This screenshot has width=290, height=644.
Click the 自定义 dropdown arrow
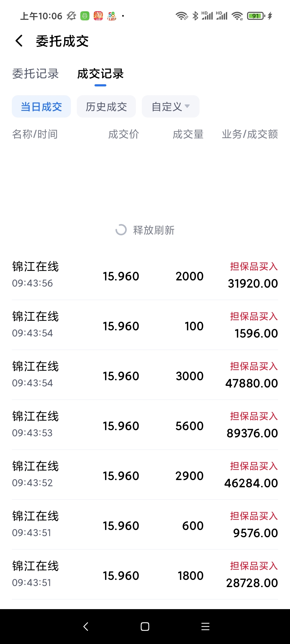[187, 106]
